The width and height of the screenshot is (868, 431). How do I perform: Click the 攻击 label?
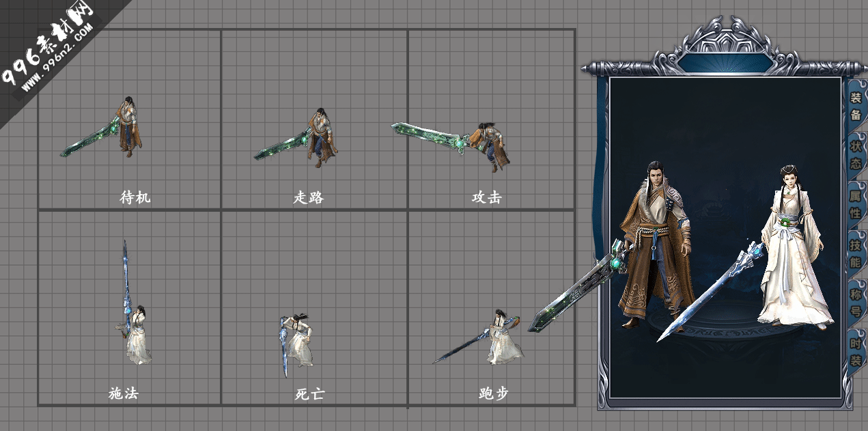487,197
